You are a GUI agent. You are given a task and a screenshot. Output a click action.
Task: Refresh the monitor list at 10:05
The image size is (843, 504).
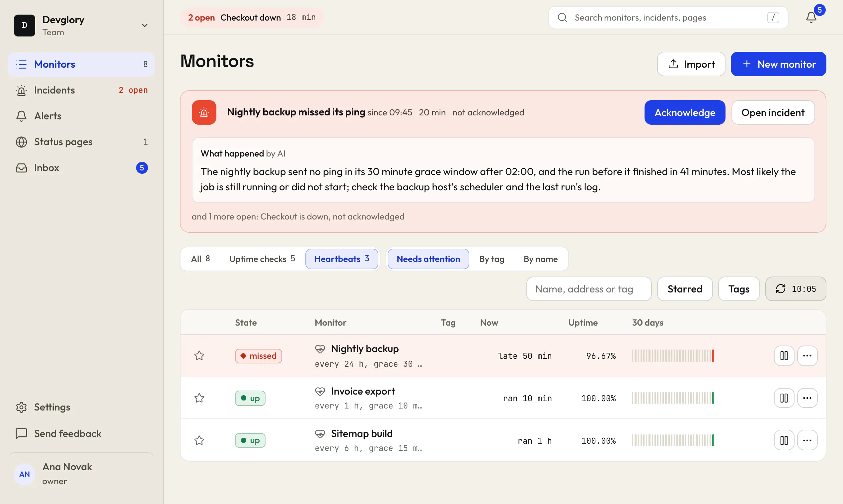click(796, 289)
